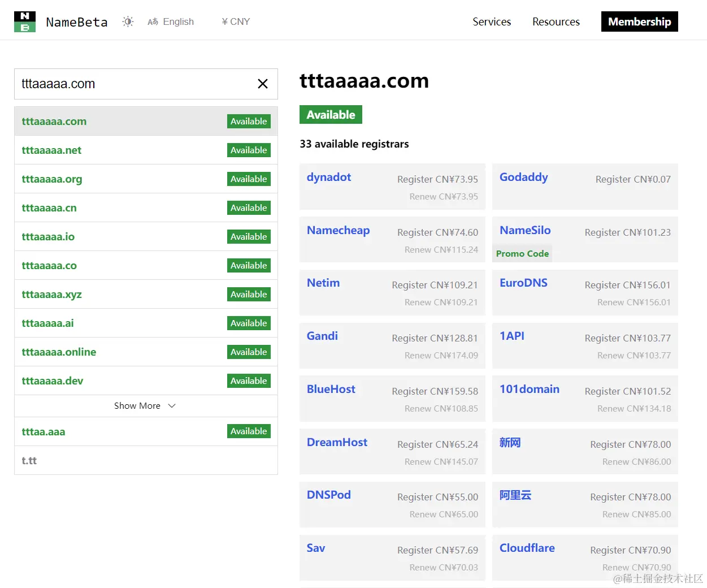Screen dimensions: 707x588
Task: Click the Available badge next to tttaa.aaa
Action: point(249,431)
